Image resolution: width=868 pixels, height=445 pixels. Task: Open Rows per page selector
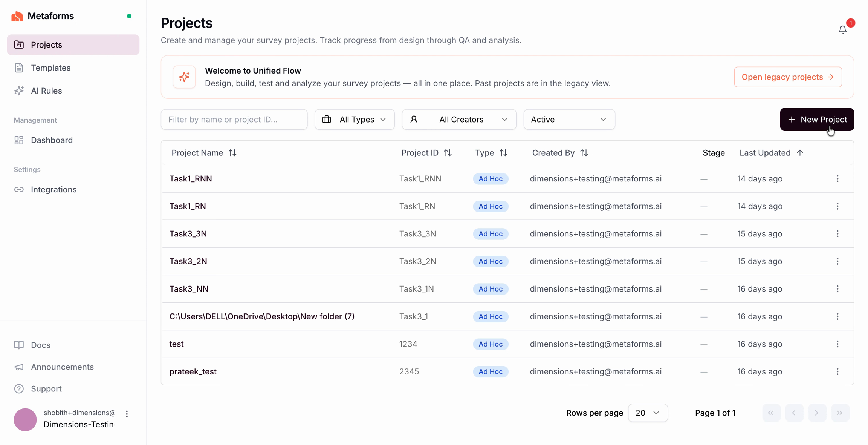(x=648, y=413)
